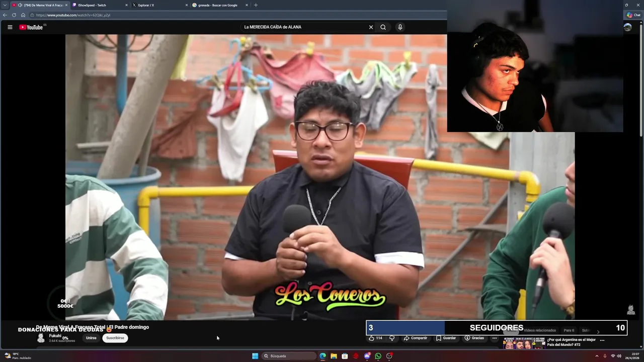Open the Fukuhi channel name link
The height and width of the screenshot is (362, 644).
pyautogui.click(x=55, y=336)
